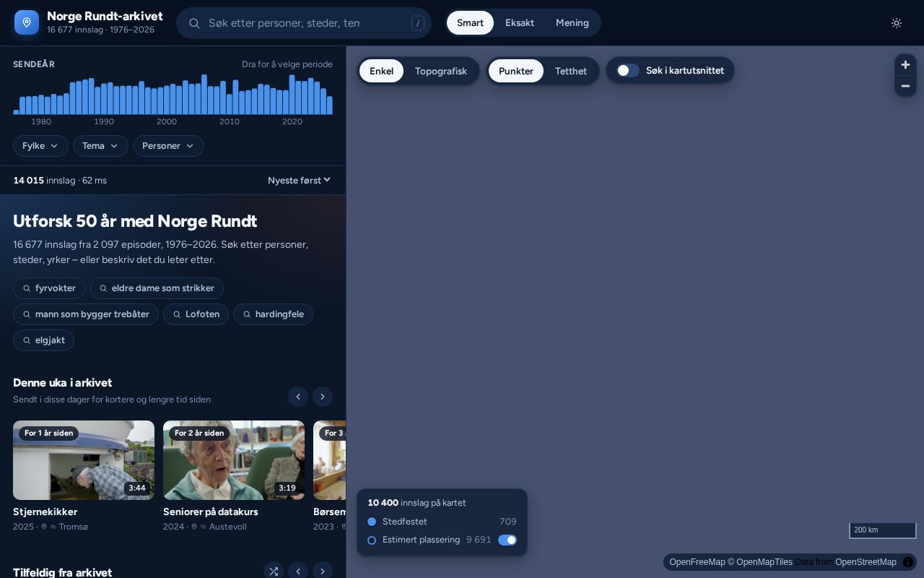Toggle the light/dark theme sun icon
924x578 pixels.
(897, 23)
